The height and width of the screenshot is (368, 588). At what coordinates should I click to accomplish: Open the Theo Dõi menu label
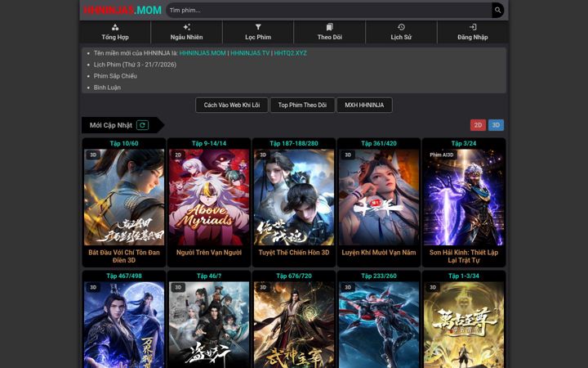click(329, 37)
